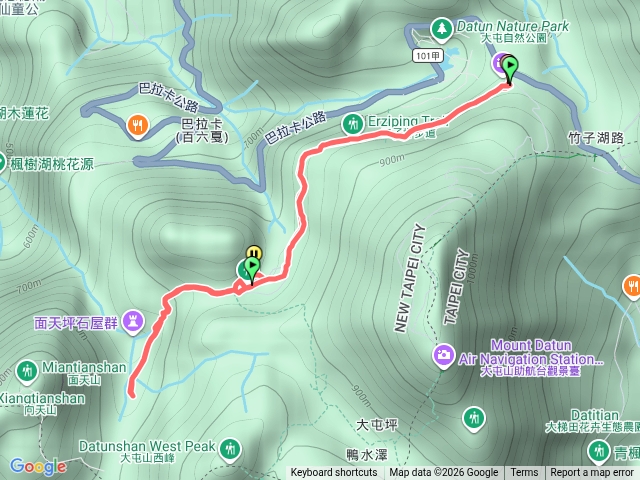Screen dimensions: 640x480
Task: Select the hiking marker south of Mount Datun station
Action: pos(474,419)
